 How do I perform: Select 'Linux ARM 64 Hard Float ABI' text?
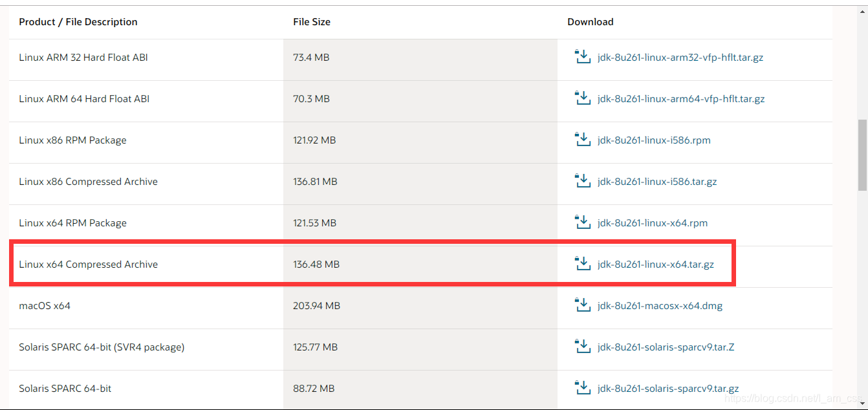(84, 99)
